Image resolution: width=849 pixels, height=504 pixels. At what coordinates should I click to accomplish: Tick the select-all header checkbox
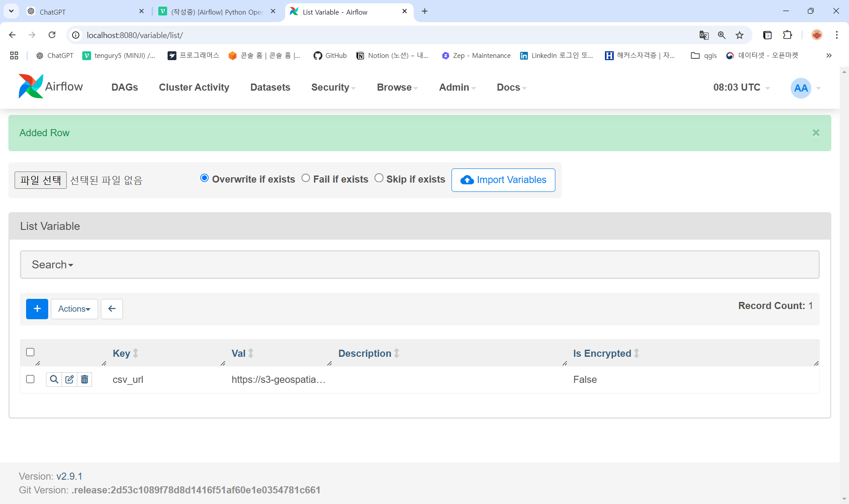(x=30, y=352)
